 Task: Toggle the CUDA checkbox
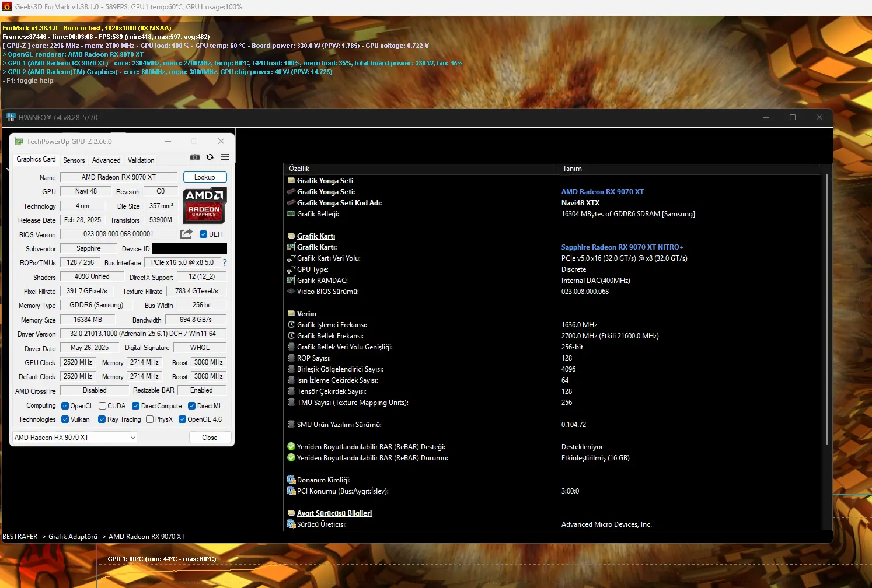102,405
